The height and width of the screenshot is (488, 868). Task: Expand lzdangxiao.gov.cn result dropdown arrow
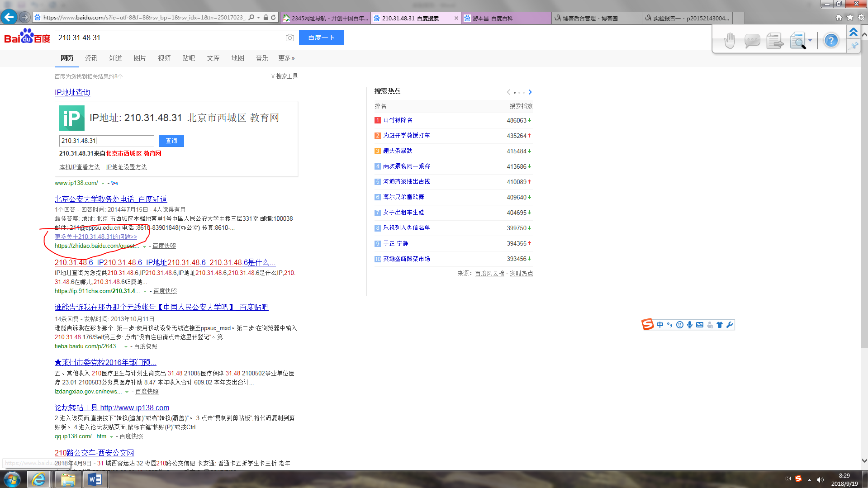pos(127,392)
